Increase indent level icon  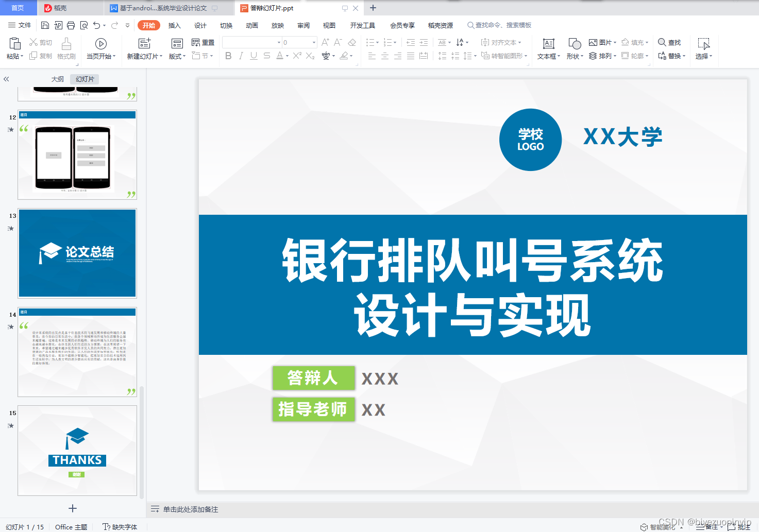click(424, 42)
